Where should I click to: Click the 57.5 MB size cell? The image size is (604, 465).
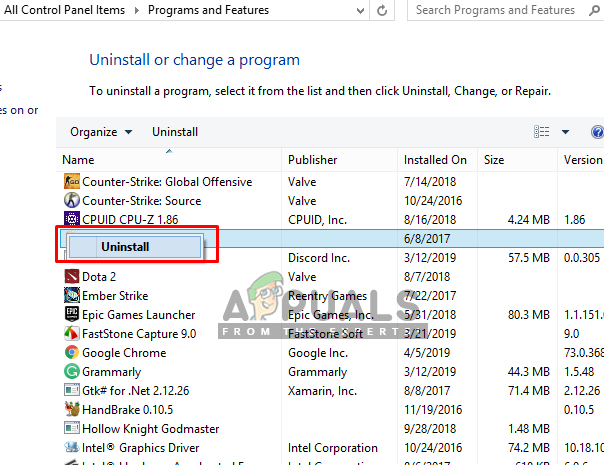pyautogui.click(x=528, y=257)
